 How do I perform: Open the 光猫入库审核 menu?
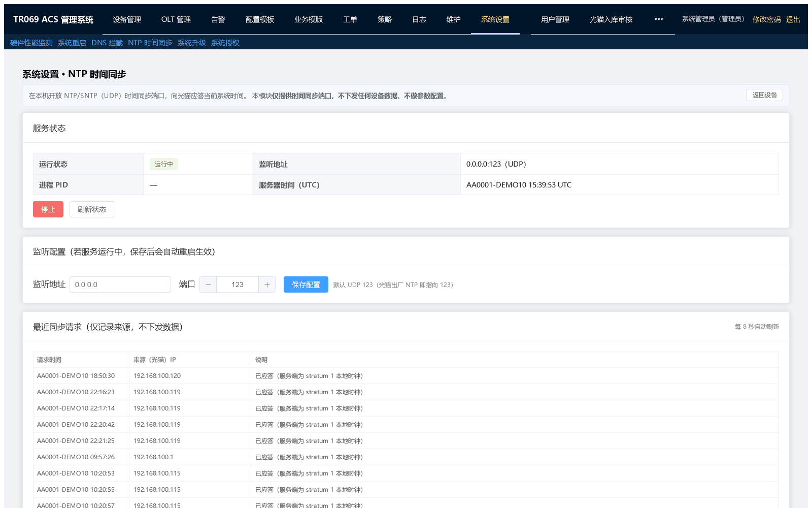tap(611, 19)
